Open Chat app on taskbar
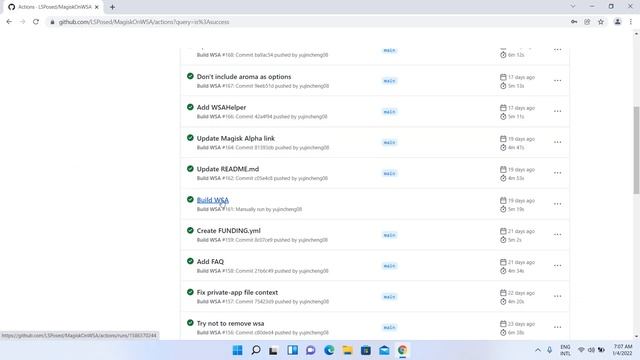 pyautogui.click(x=311, y=350)
